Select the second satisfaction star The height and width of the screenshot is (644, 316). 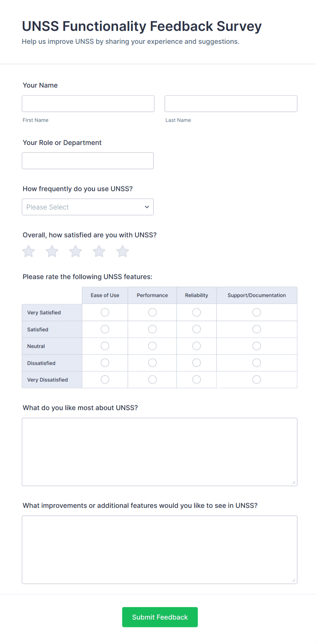[x=52, y=251]
